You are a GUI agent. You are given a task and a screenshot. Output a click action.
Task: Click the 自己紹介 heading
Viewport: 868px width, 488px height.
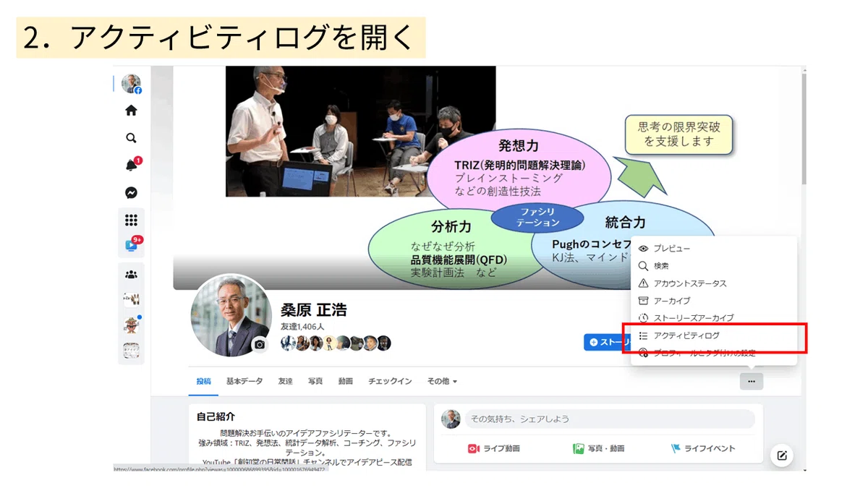click(x=216, y=417)
